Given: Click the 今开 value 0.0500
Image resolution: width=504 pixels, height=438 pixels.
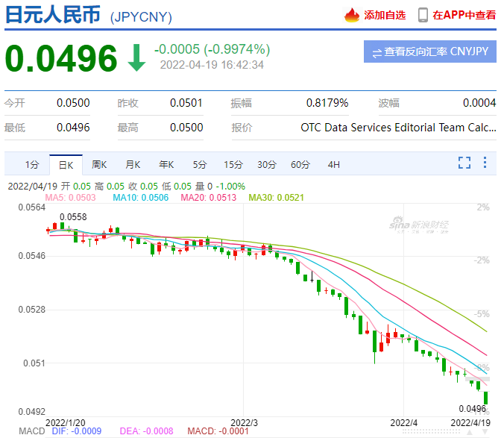Looking at the screenshot, I should (x=73, y=103).
